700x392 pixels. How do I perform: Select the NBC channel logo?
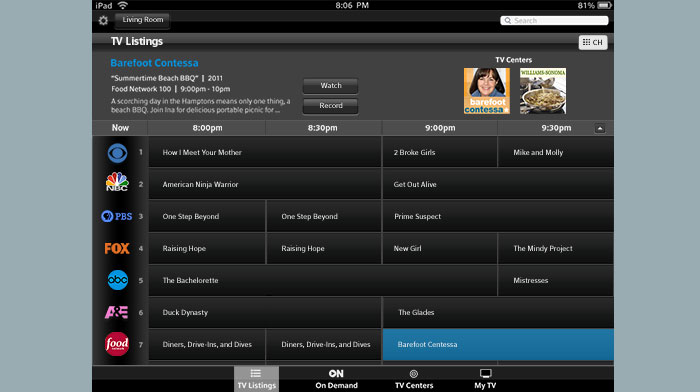(117, 182)
